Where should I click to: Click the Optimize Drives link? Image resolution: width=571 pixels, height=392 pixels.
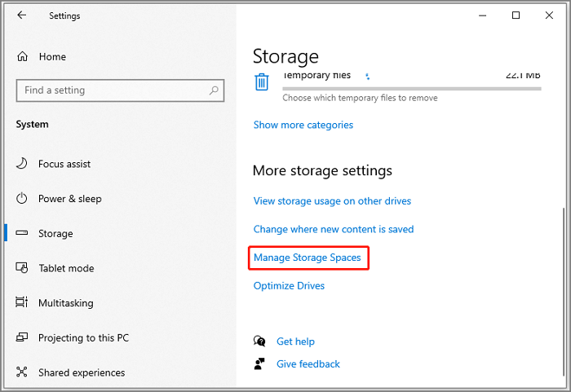click(x=289, y=286)
